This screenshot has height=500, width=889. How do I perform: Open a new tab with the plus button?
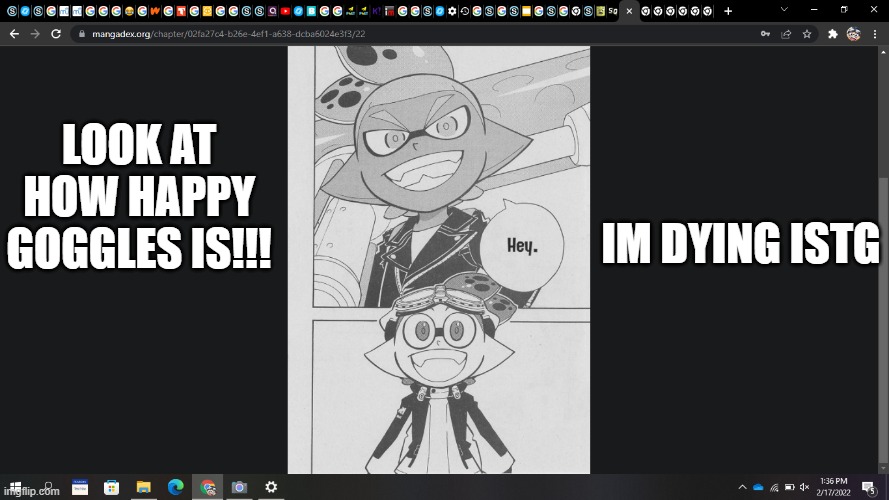[x=728, y=11]
